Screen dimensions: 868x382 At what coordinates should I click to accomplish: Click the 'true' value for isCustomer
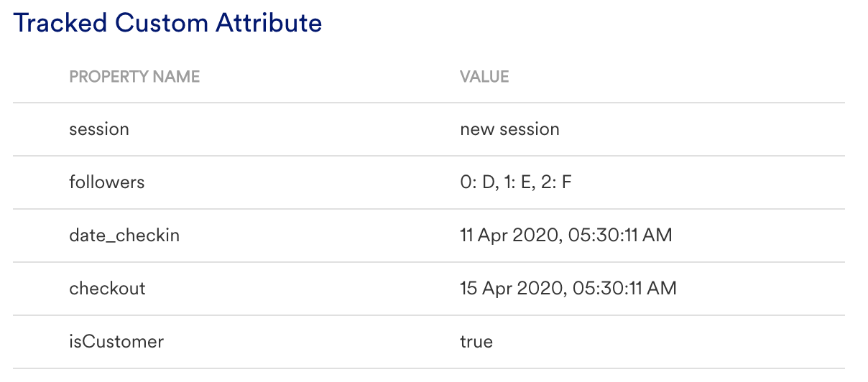coord(476,342)
